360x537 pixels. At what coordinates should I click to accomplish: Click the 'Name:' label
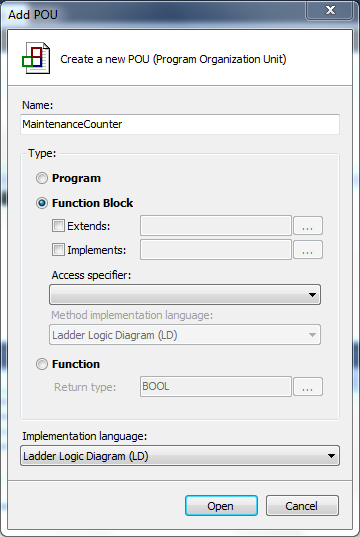click(x=38, y=105)
